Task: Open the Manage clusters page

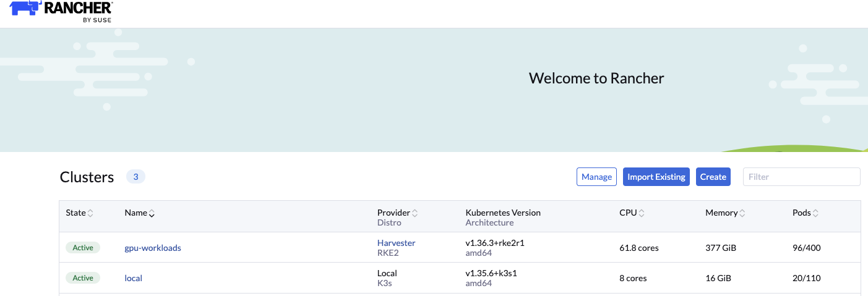Action: tap(596, 177)
